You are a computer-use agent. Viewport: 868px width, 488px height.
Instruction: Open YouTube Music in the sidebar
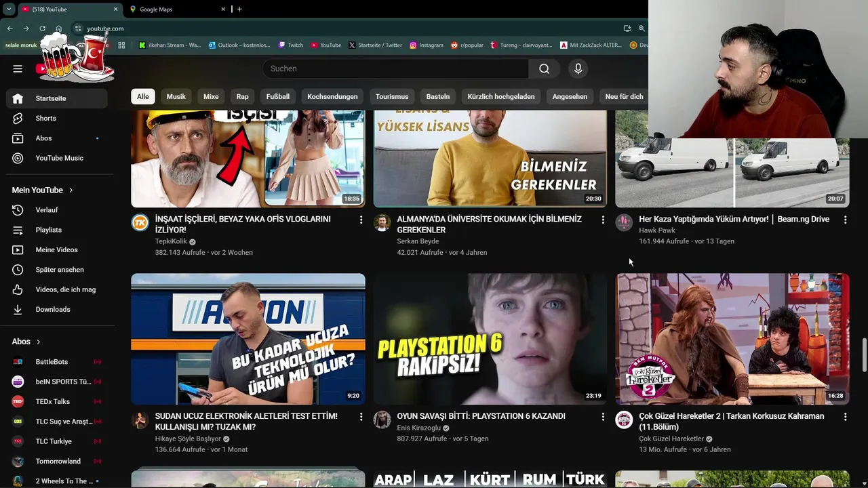click(x=57, y=158)
